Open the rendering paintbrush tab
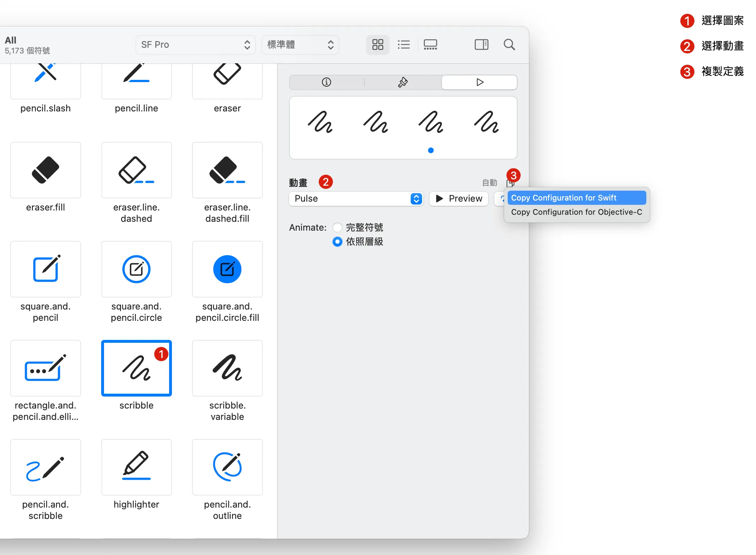756x555 pixels. pyautogui.click(x=403, y=82)
